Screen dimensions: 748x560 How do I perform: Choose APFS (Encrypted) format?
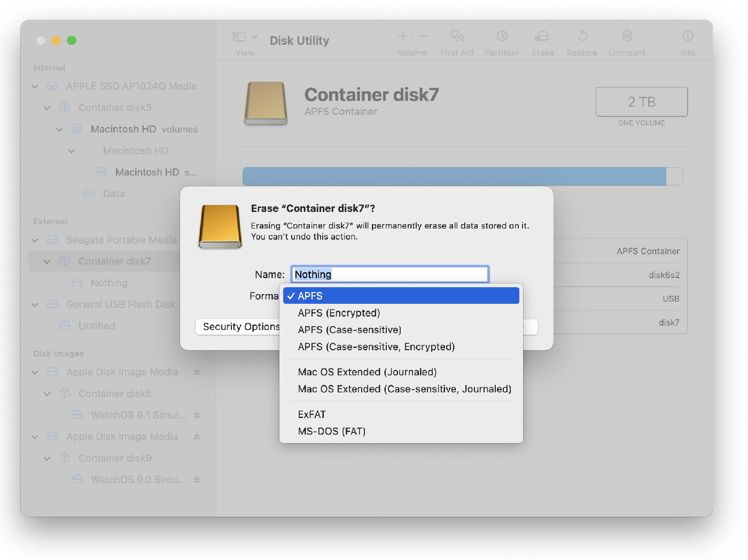pyautogui.click(x=401, y=313)
